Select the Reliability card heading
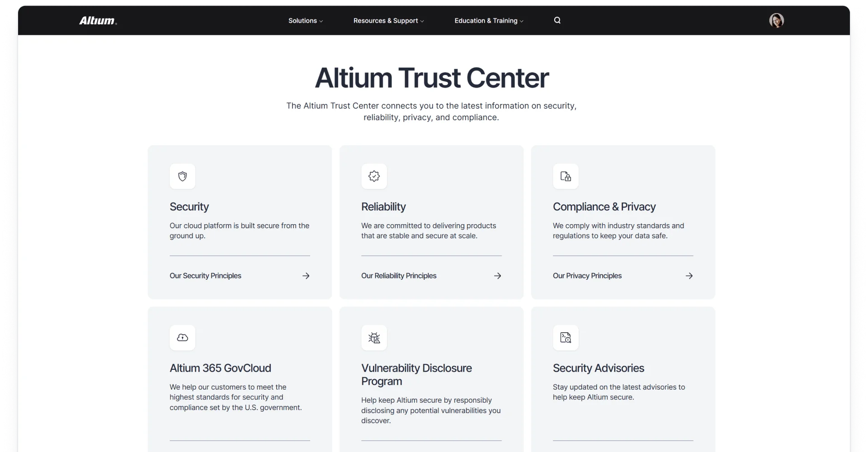The height and width of the screenshot is (452, 868). click(x=383, y=207)
